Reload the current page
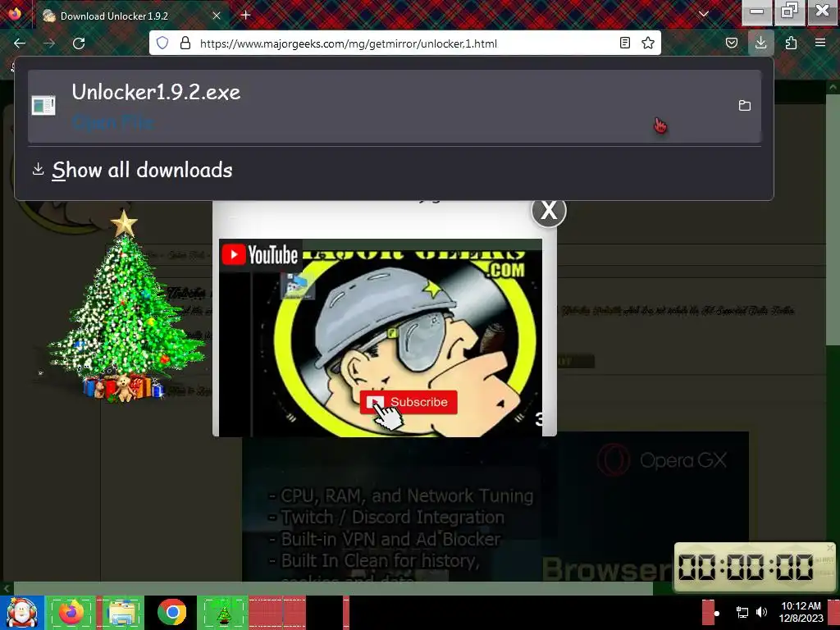 pos(79,43)
